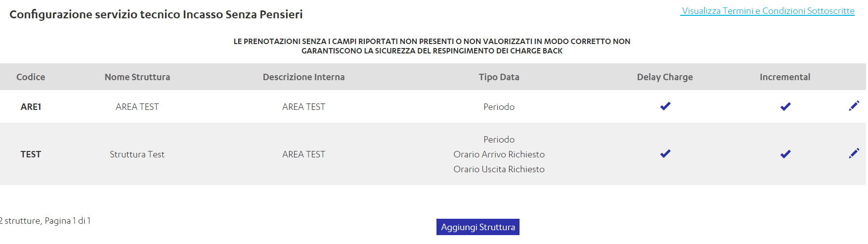Click Incremental checkmark for TEST row
The height and width of the screenshot is (244, 868).
click(x=785, y=154)
